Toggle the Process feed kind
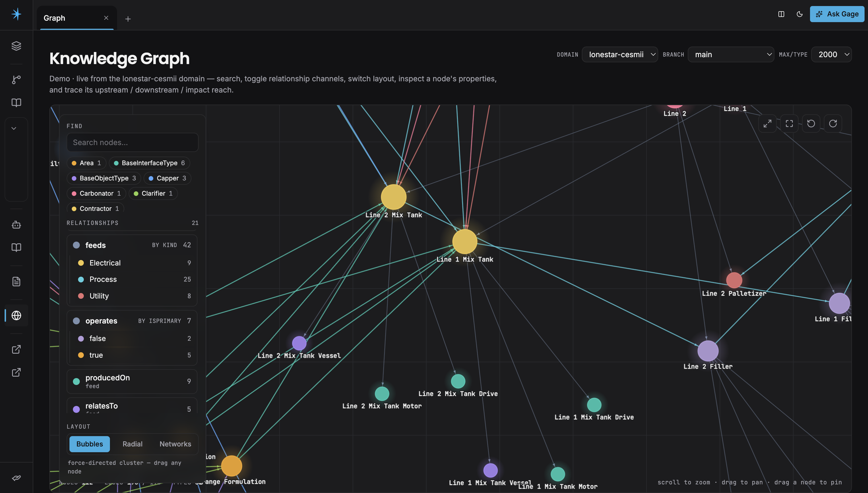This screenshot has height=493, width=868. point(134,279)
